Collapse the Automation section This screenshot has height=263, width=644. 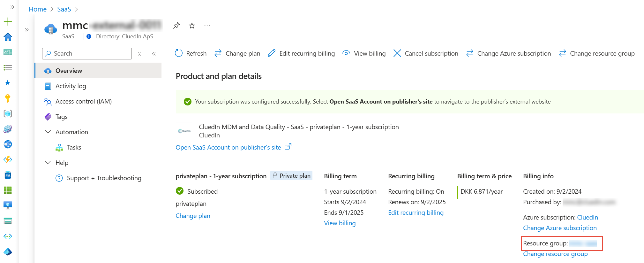[48, 132]
